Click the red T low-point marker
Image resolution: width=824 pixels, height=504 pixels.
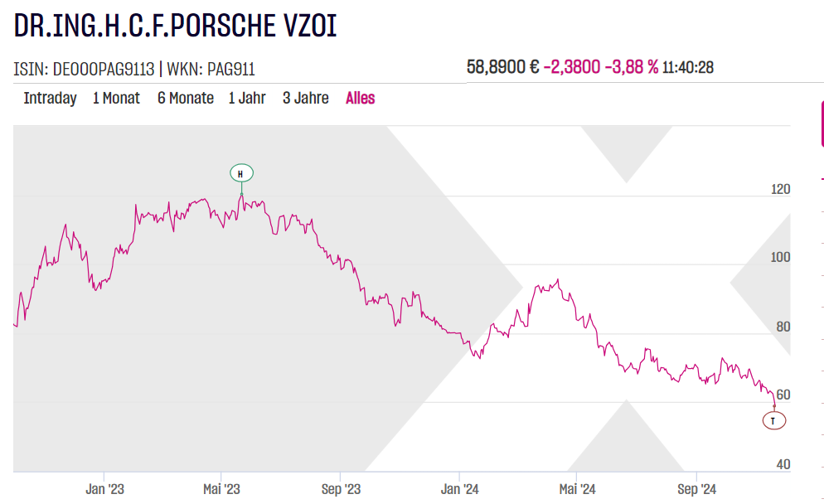(773, 421)
